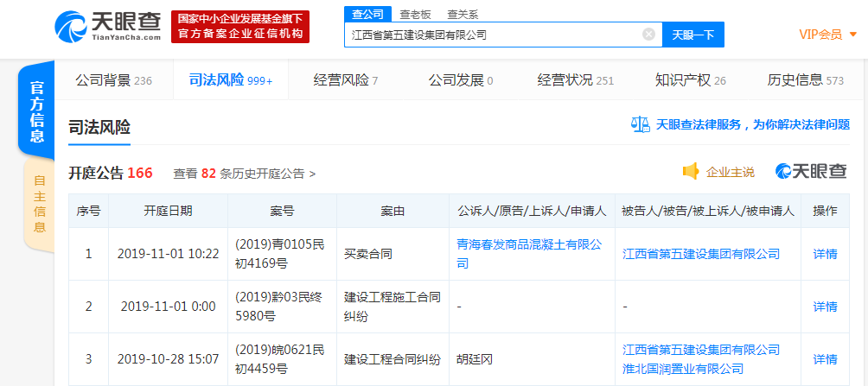Click the legal services scale icon
The width and height of the screenshot is (868, 386).
tap(640, 124)
